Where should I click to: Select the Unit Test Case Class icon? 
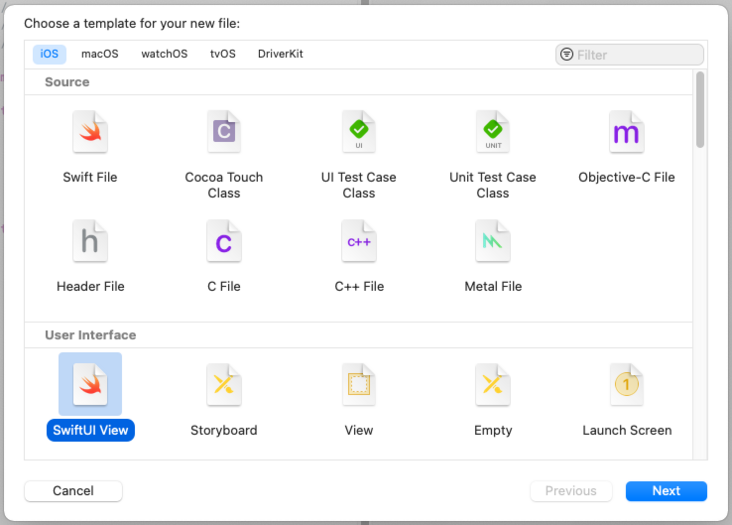pyautogui.click(x=493, y=132)
